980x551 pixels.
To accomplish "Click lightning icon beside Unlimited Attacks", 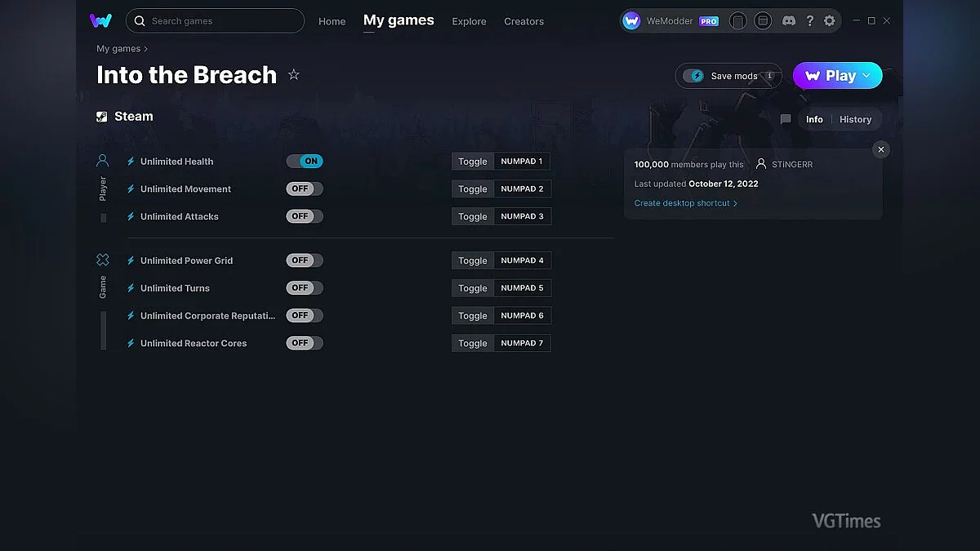I will pos(131,216).
